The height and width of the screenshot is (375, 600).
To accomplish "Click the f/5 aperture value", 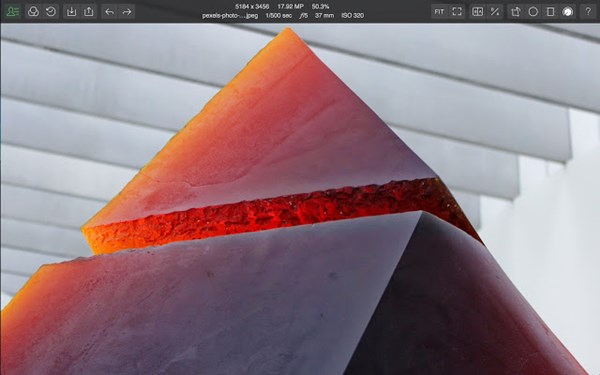I will coord(304,16).
